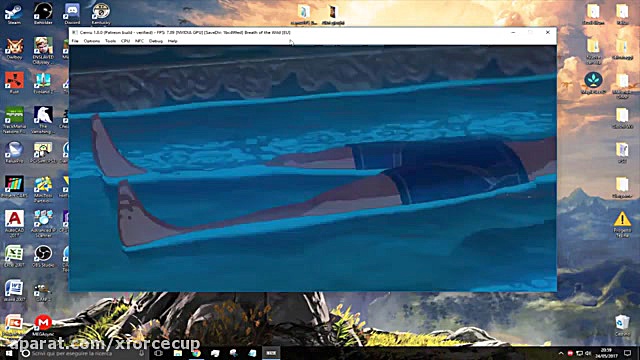Open the Discord desktop shortcut
640x360 pixels.
[x=72, y=13]
